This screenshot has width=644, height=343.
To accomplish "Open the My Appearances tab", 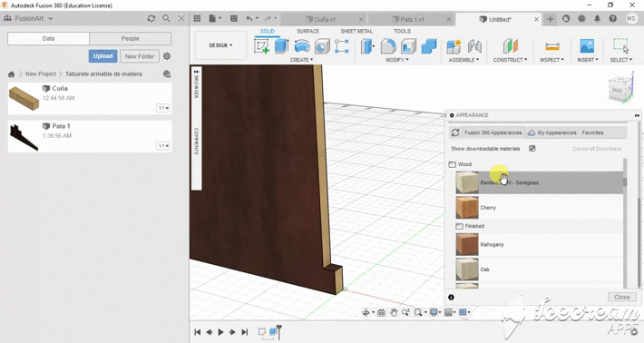I will [x=552, y=132].
